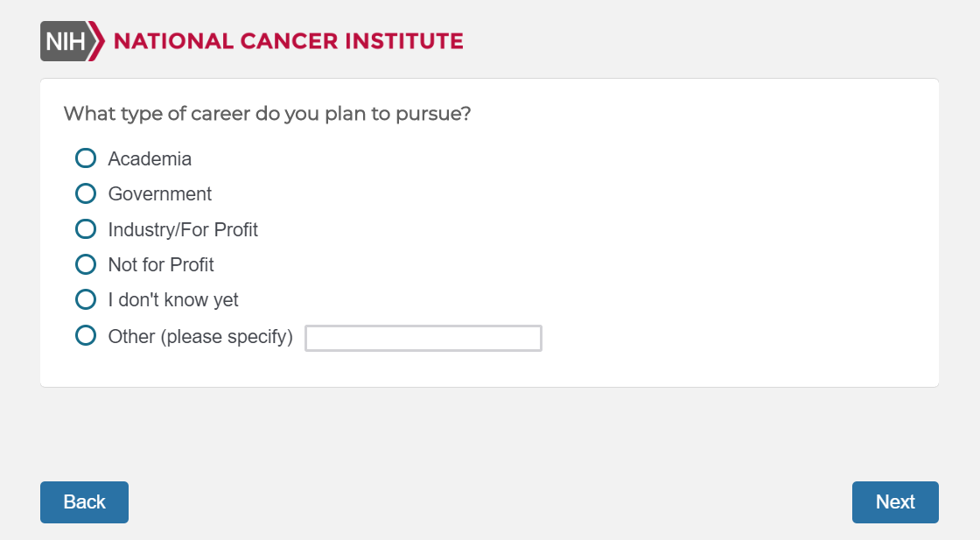Viewport: 980px width, 540px height.
Task: Click the red chevron beside the NIH badge
Action: click(98, 41)
